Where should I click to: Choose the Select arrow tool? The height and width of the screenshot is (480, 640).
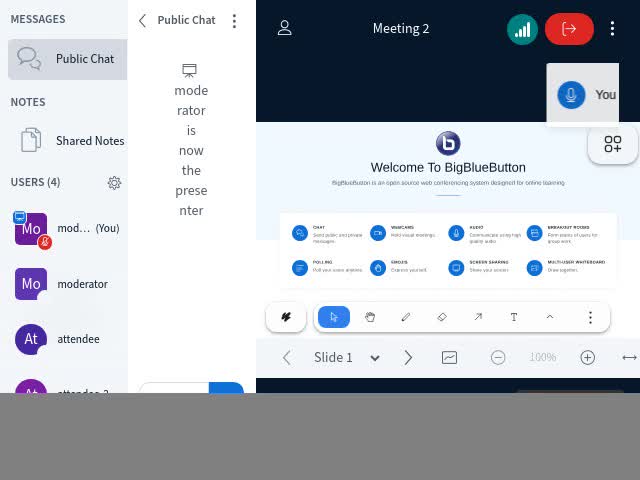(x=334, y=317)
